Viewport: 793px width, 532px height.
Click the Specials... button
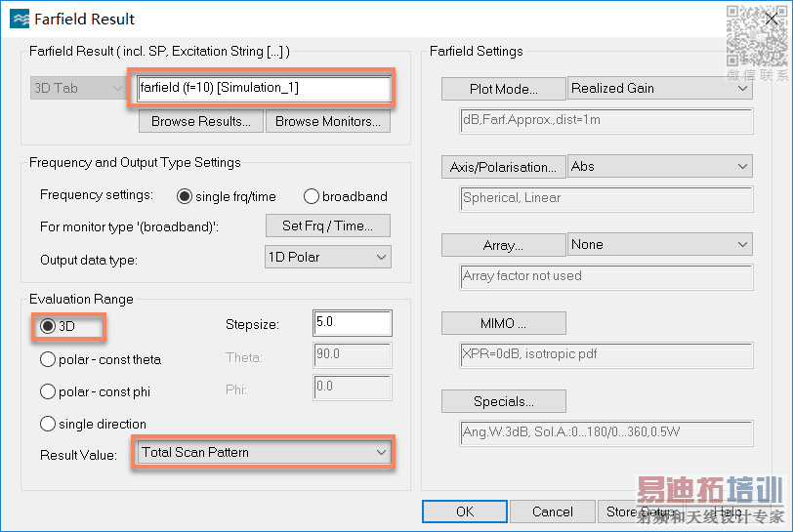503,401
